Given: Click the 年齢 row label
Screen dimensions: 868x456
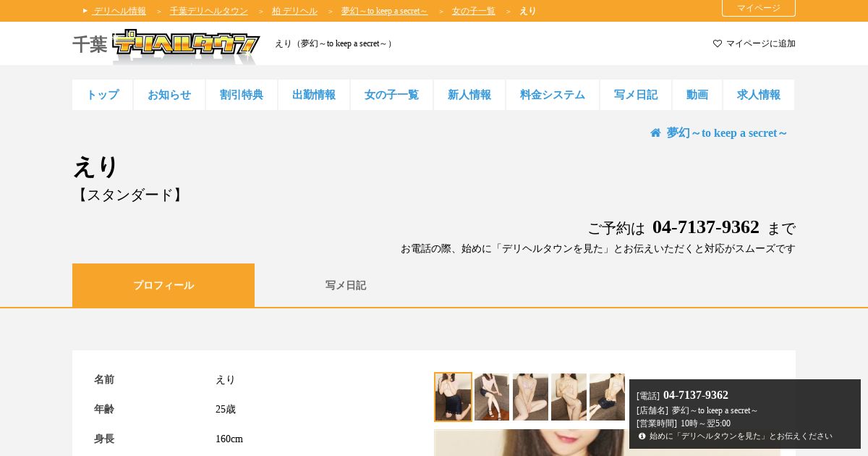Looking at the screenshot, I should [x=104, y=410].
